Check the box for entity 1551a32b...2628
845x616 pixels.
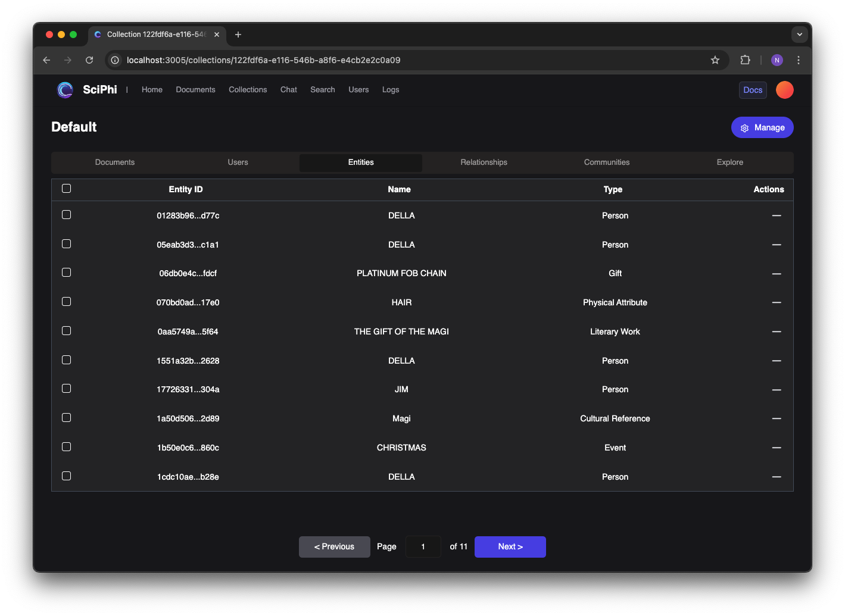(67, 360)
